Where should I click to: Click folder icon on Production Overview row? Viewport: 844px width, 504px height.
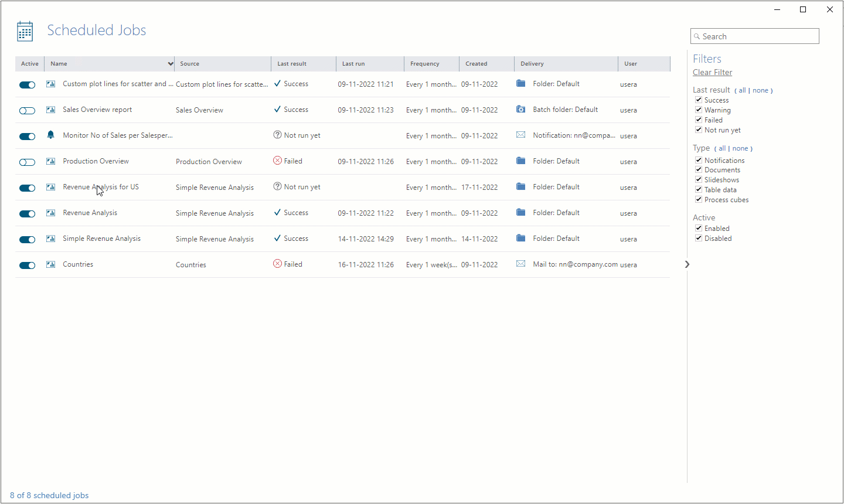[520, 161]
